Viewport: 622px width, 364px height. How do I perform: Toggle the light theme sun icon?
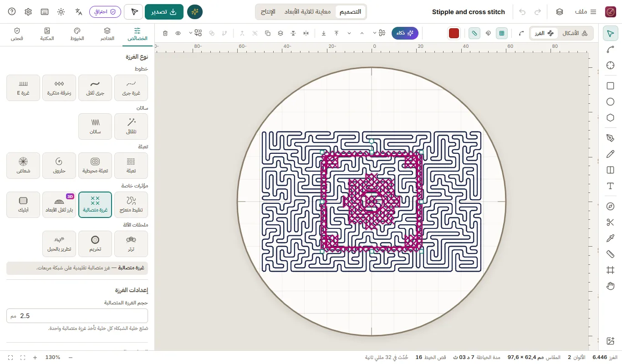coord(61,12)
